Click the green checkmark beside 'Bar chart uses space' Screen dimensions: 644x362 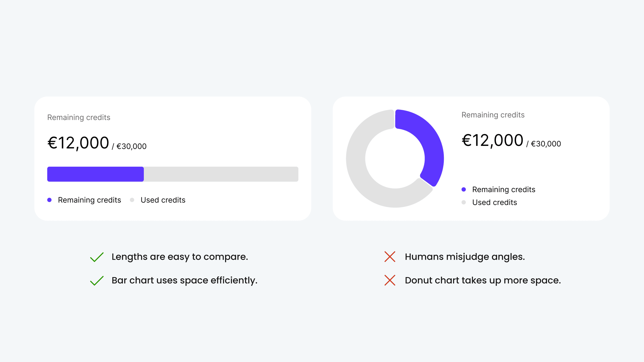(97, 280)
